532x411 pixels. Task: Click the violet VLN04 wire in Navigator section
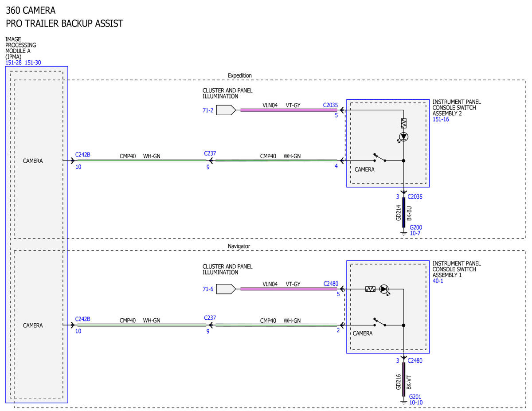tap(289, 289)
